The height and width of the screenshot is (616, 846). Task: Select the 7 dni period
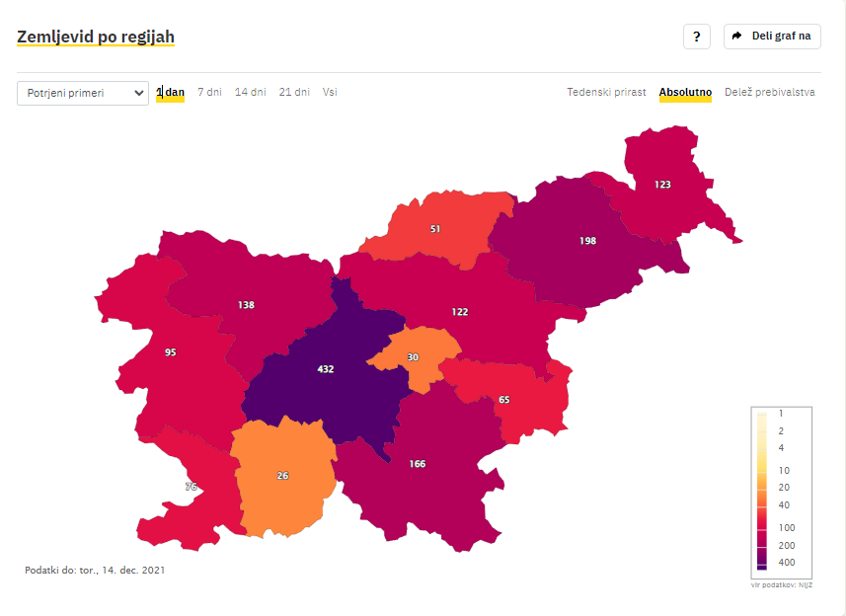209,92
